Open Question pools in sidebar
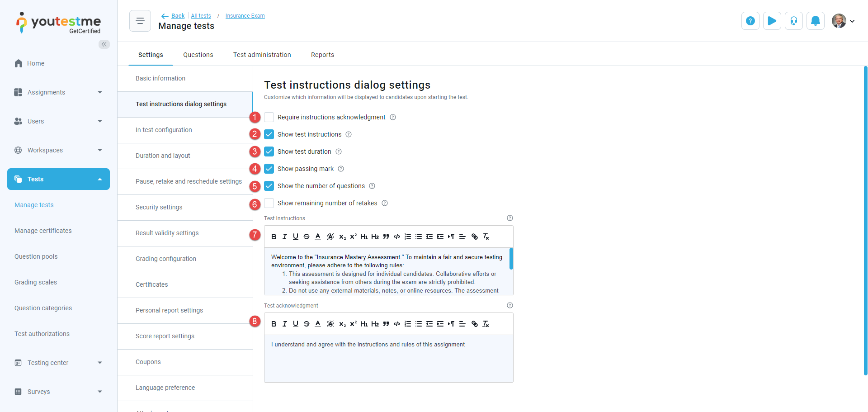Screen dimensions: 868x412 [x=36, y=256]
